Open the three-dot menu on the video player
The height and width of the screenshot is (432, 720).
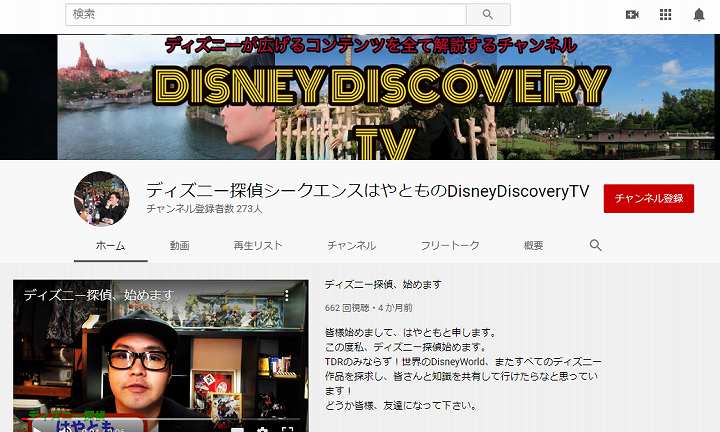287,295
